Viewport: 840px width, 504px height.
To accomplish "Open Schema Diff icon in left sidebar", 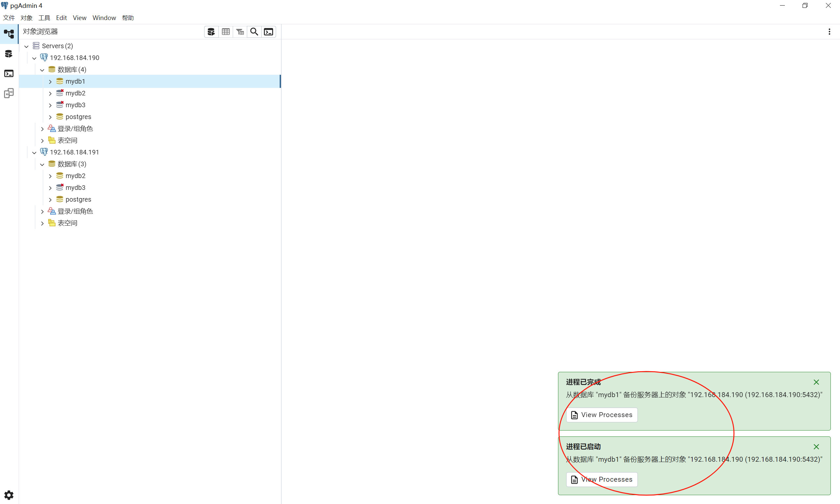I will click(9, 93).
